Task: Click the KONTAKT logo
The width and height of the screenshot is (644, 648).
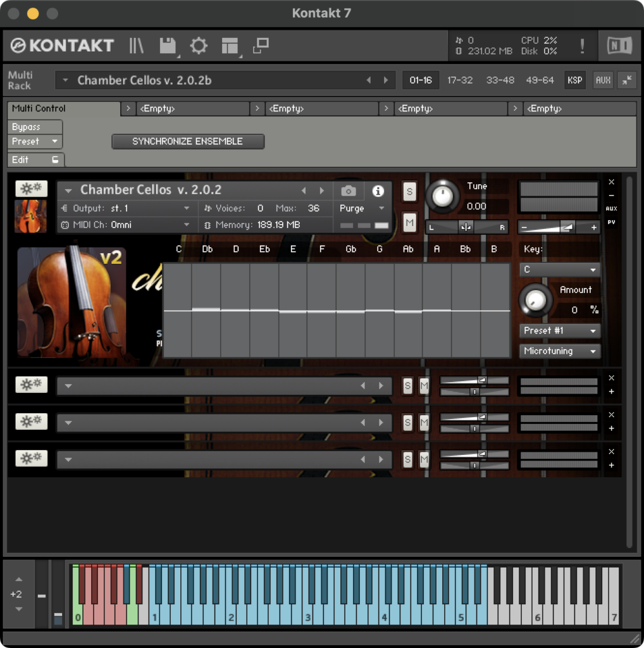Action: tap(62, 46)
